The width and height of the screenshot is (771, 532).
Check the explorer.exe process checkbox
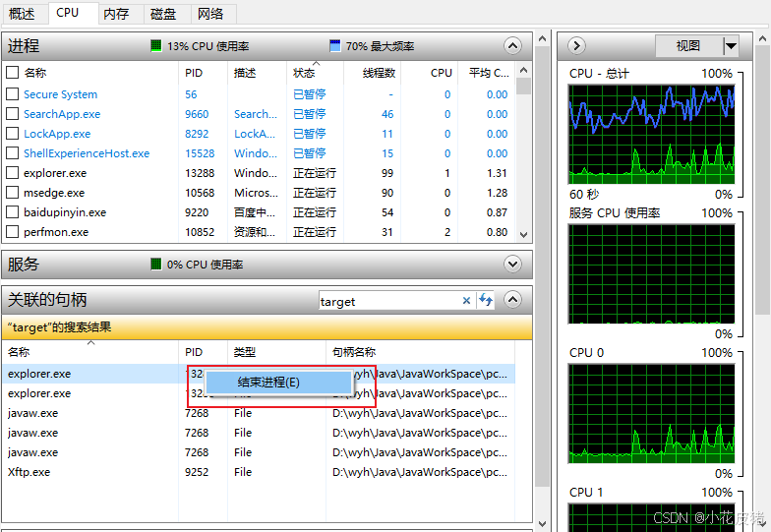[12, 173]
